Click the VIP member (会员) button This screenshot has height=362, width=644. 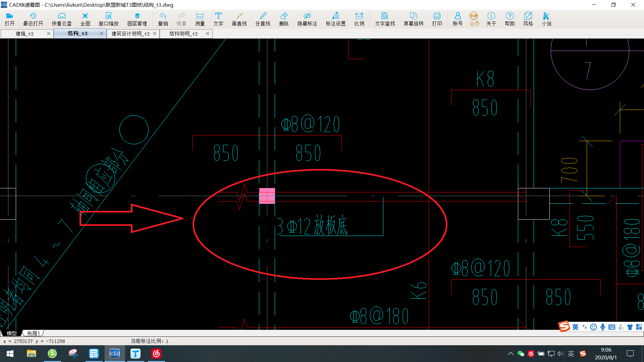point(474,19)
